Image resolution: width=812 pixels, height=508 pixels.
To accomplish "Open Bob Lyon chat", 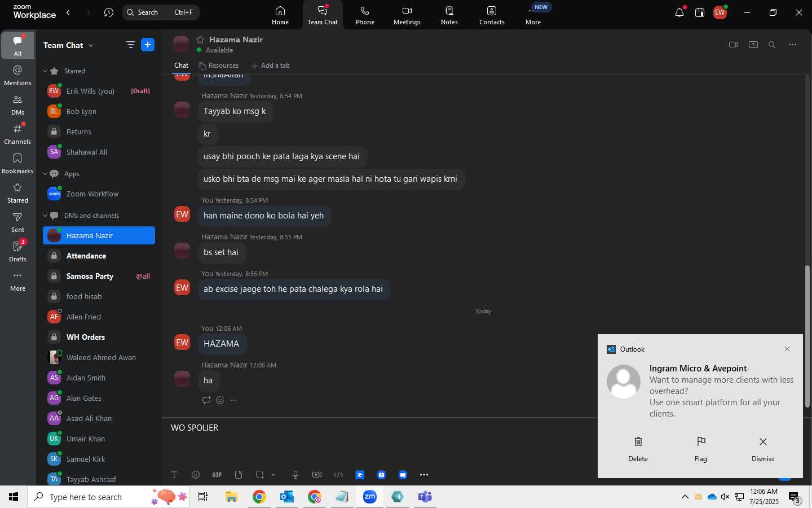I will coord(99,111).
